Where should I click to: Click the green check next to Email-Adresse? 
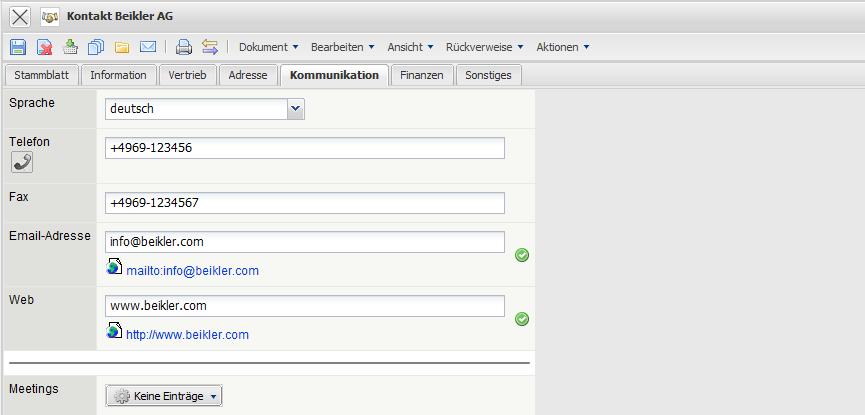pyautogui.click(x=522, y=255)
